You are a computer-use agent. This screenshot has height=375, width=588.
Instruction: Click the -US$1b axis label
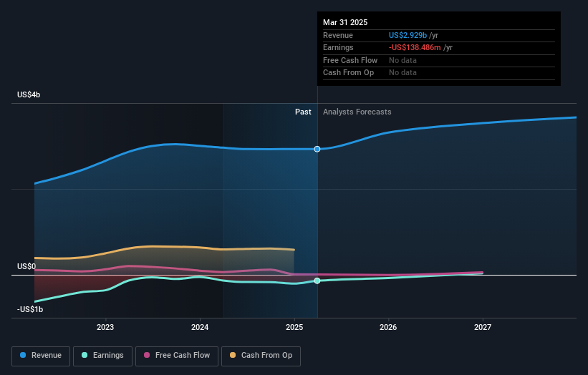30,309
